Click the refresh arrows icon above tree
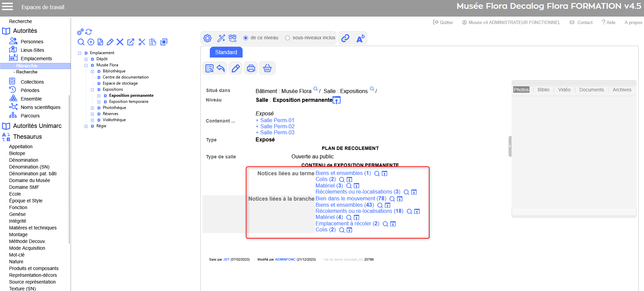 pyautogui.click(x=89, y=32)
